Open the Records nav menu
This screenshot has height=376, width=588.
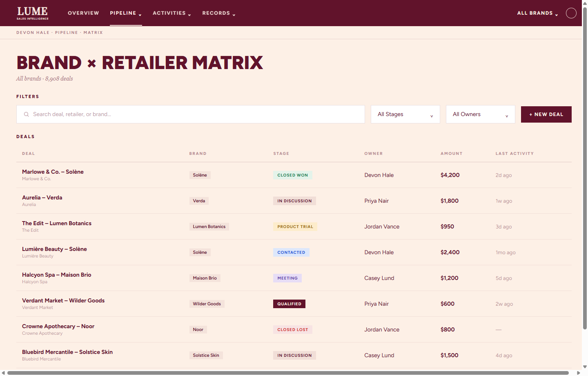tap(219, 13)
